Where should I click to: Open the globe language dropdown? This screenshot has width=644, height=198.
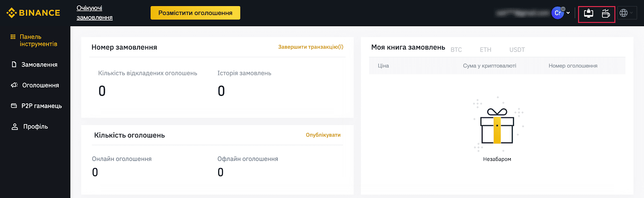(x=627, y=13)
